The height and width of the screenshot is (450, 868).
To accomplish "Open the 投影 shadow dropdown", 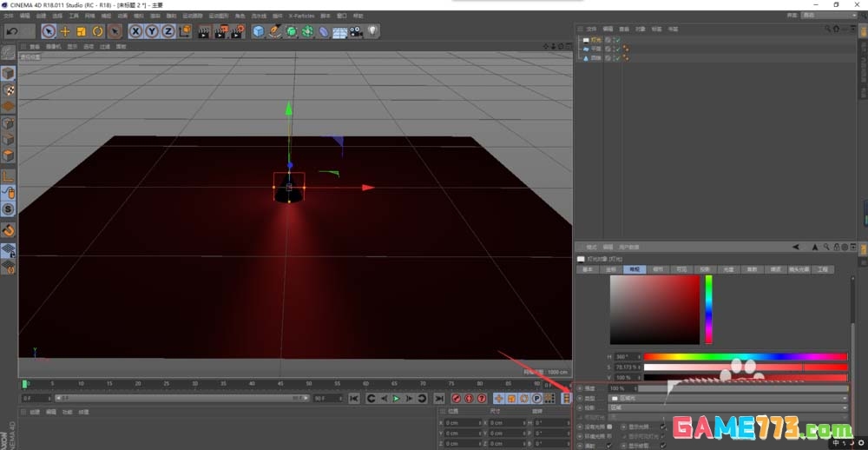I will (728, 408).
